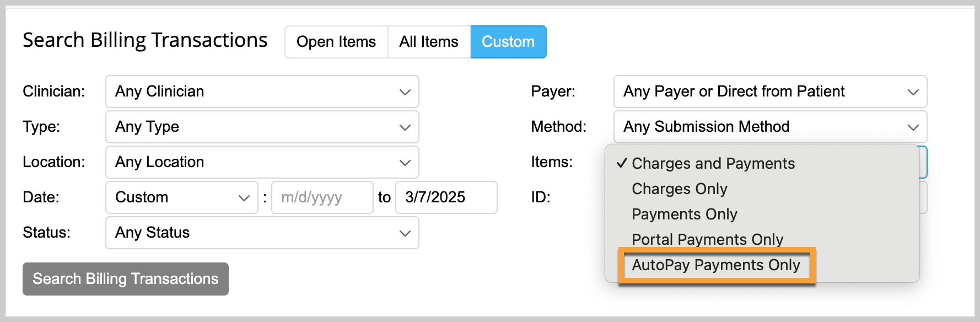Click the Clinician dropdown chevron arrow
Screen dimensions: 980x322
click(x=405, y=92)
